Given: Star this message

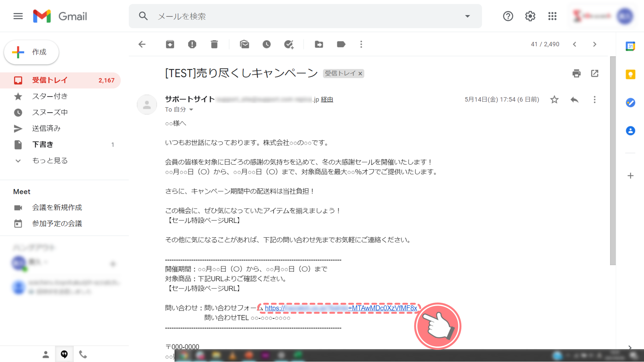Looking at the screenshot, I should tap(554, 100).
